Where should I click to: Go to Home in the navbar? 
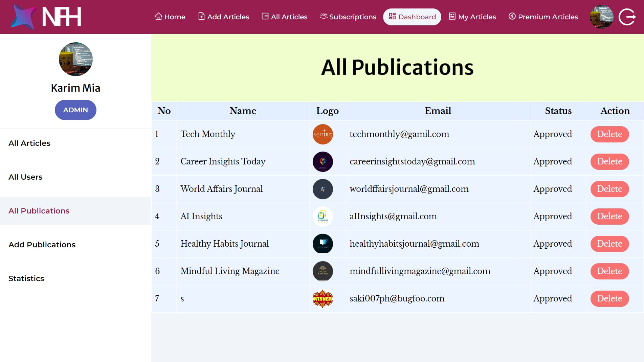pos(170,17)
